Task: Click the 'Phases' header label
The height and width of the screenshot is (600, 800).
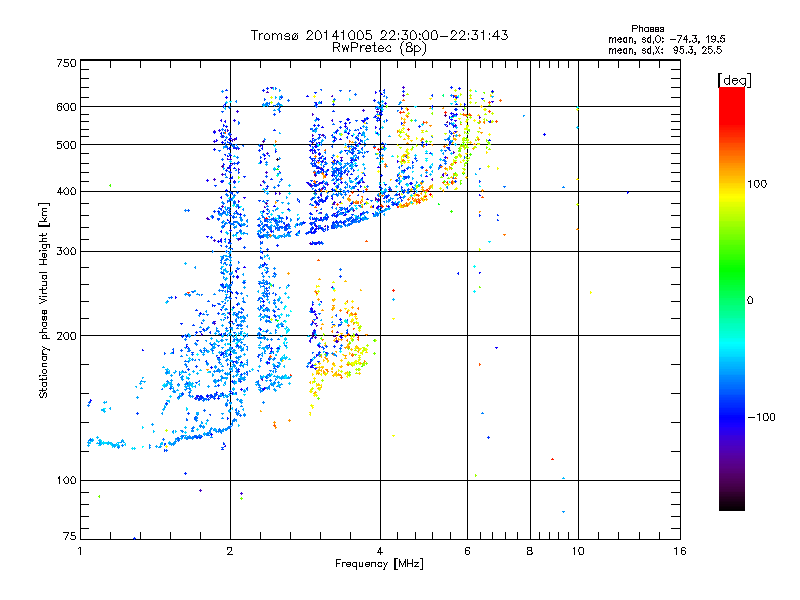Action: 647,29
